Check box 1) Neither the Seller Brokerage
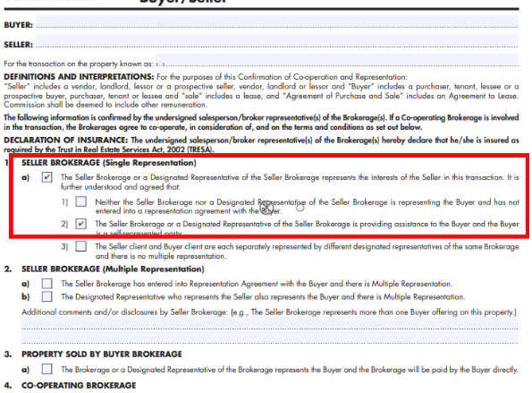 [80, 201]
